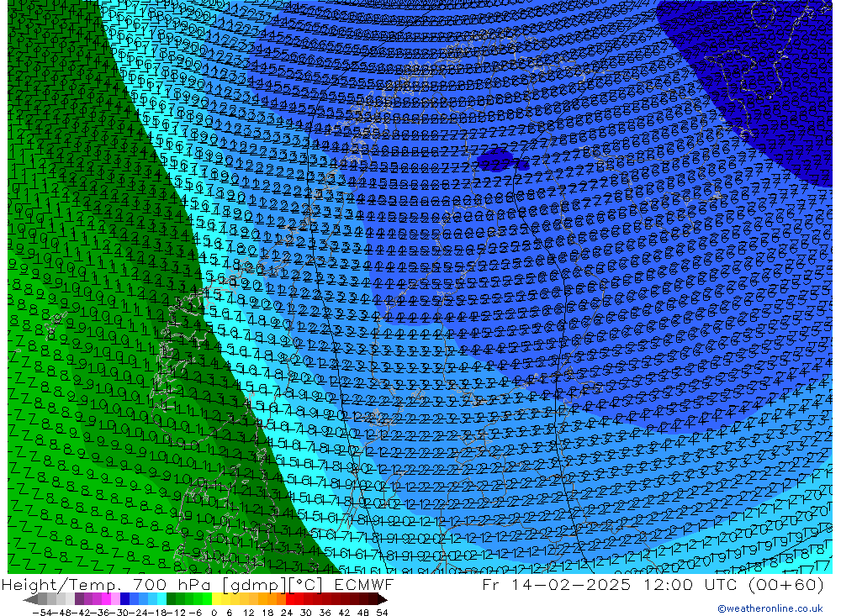The height and width of the screenshot is (616, 841).
Task: Click the bright red swatch on scale
Action: tap(290, 599)
